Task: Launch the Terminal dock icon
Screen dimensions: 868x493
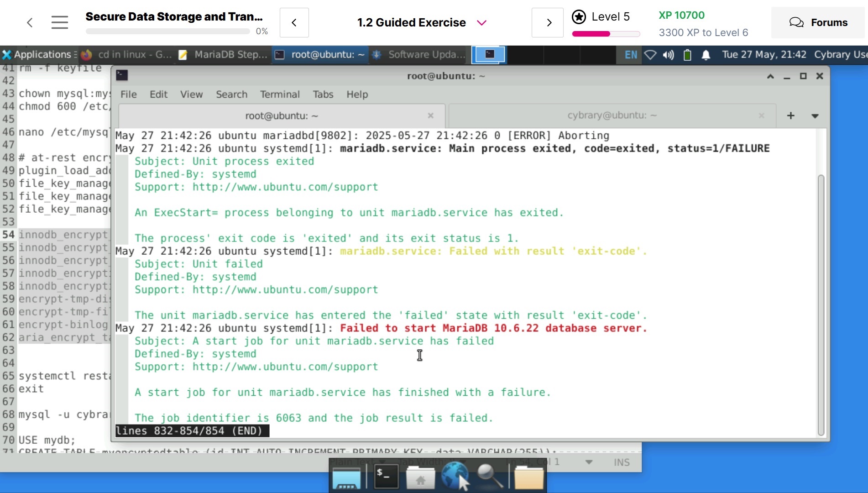Action: (x=386, y=477)
